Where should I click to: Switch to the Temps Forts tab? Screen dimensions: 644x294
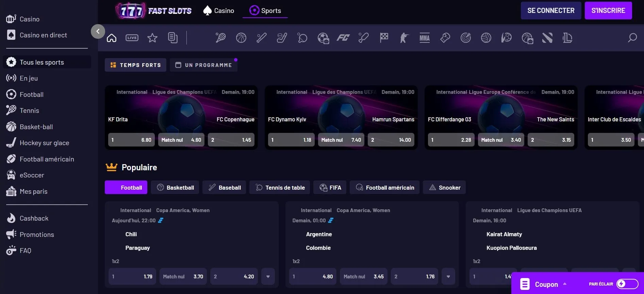point(135,65)
